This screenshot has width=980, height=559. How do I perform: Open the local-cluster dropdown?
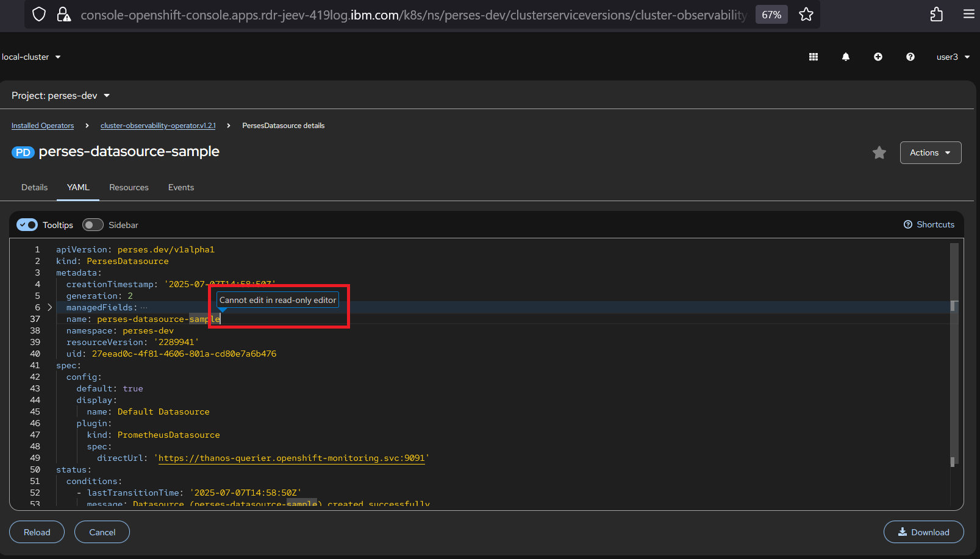[31, 57]
